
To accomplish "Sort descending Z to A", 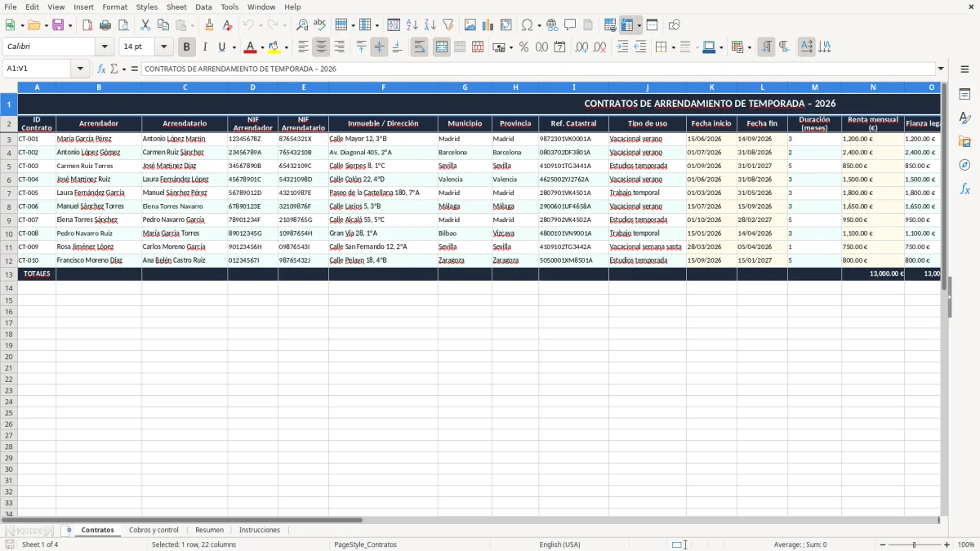I will coord(430,25).
